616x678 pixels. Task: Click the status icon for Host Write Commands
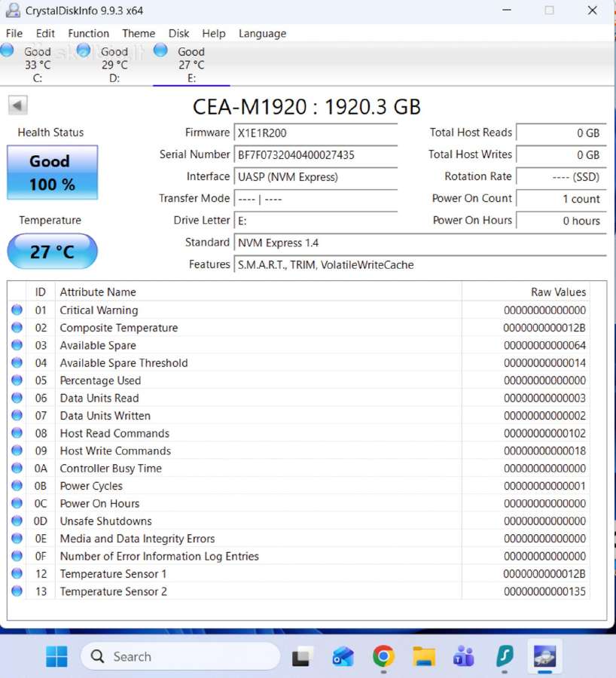coord(17,450)
